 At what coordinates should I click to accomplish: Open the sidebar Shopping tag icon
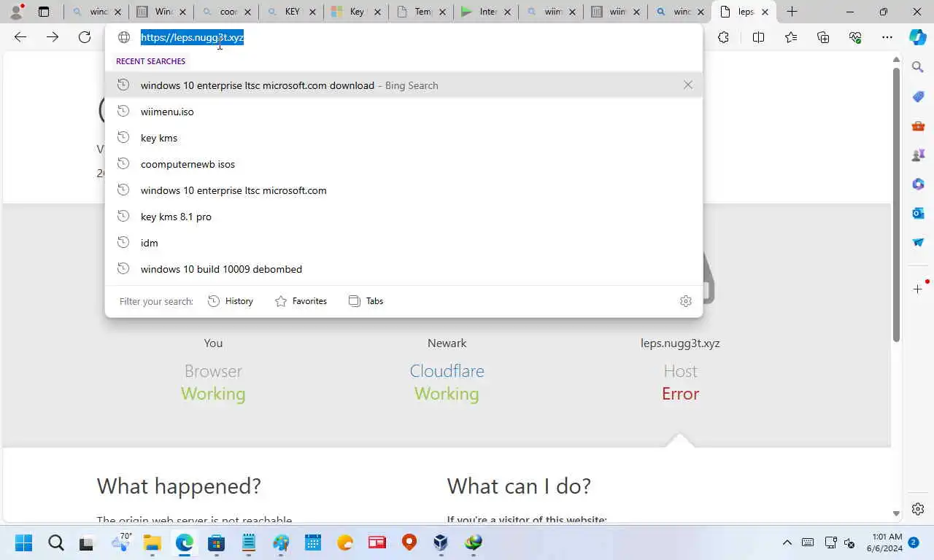coord(918,97)
